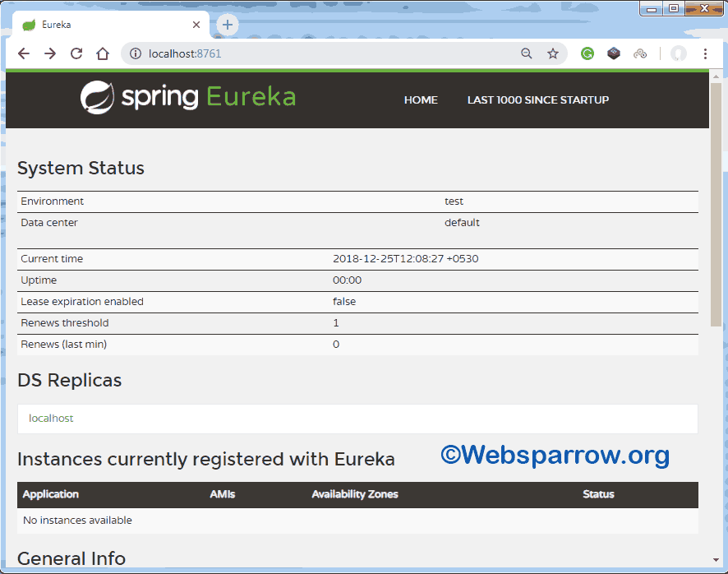Click the Availability Zones column header
The image size is (728, 574).
click(x=355, y=494)
